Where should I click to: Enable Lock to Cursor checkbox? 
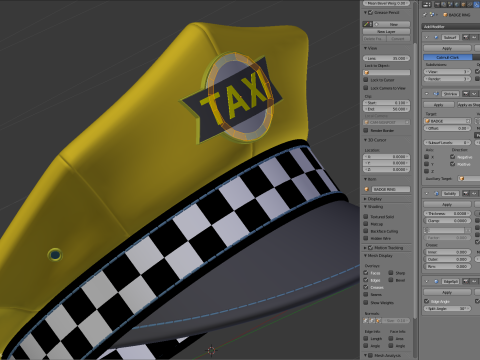click(x=366, y=80)
